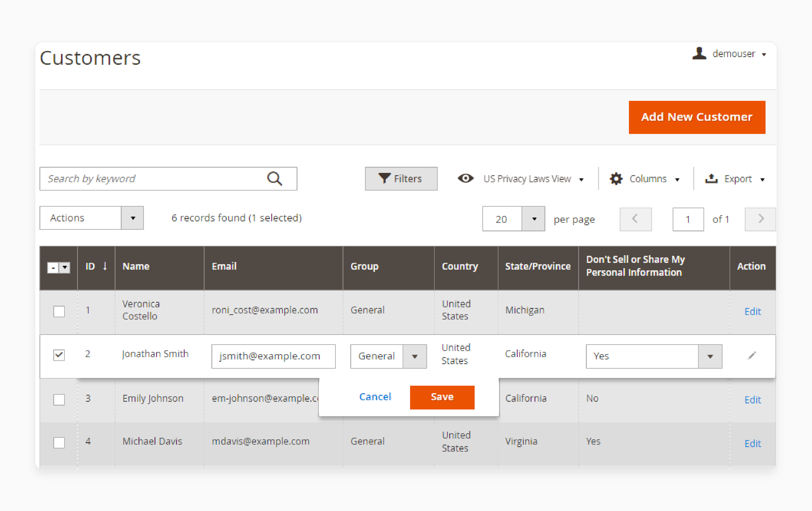Screen dimensions: 812x511
Task: Click the 6 records found text
Action: click(236, 218)
